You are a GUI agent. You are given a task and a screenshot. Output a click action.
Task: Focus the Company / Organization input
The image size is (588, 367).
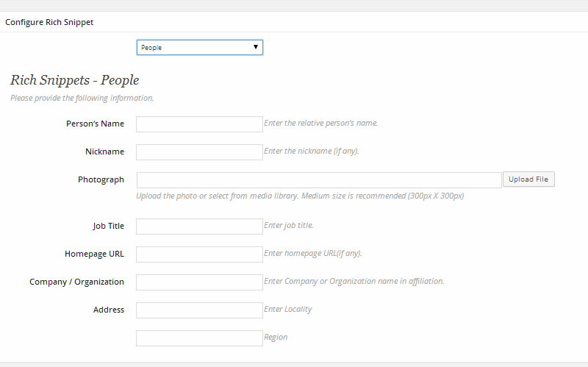pyautogui.click(x=199, y=282)
